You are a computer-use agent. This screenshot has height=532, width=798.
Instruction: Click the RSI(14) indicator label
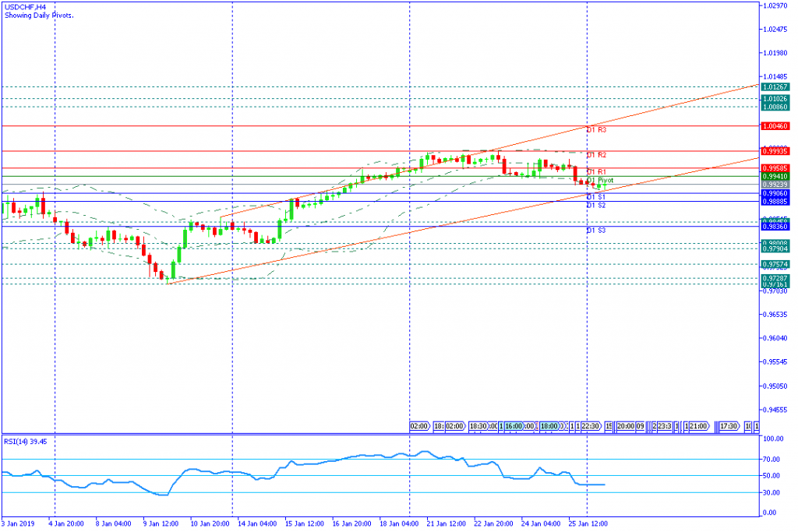click(x=26, y=441)
